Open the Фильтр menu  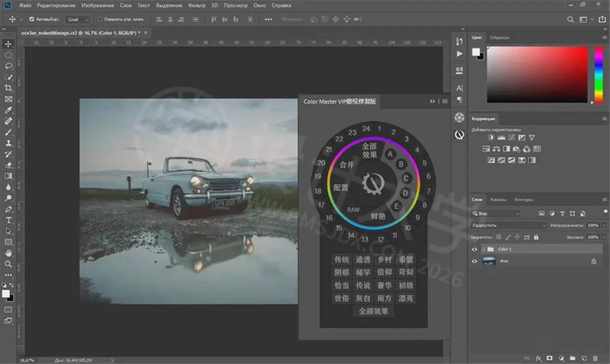pyautogui.click(x=197, y=6)
